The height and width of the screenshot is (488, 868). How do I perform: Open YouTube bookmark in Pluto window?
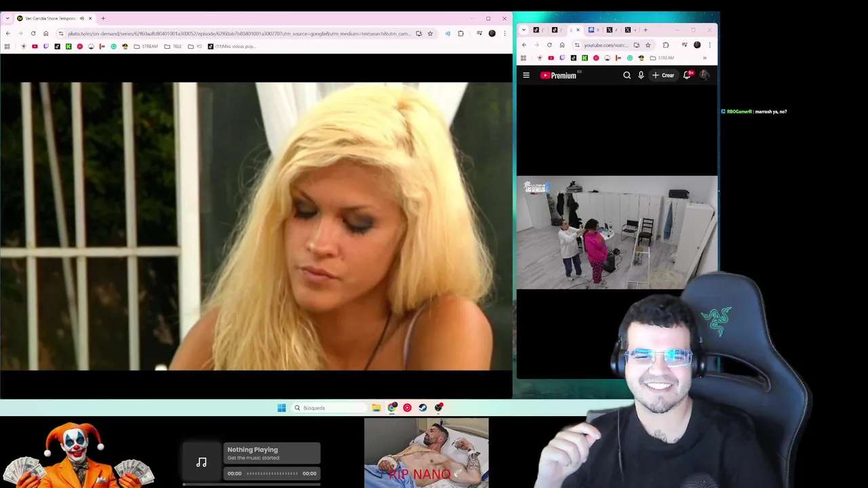coord(35,46)
